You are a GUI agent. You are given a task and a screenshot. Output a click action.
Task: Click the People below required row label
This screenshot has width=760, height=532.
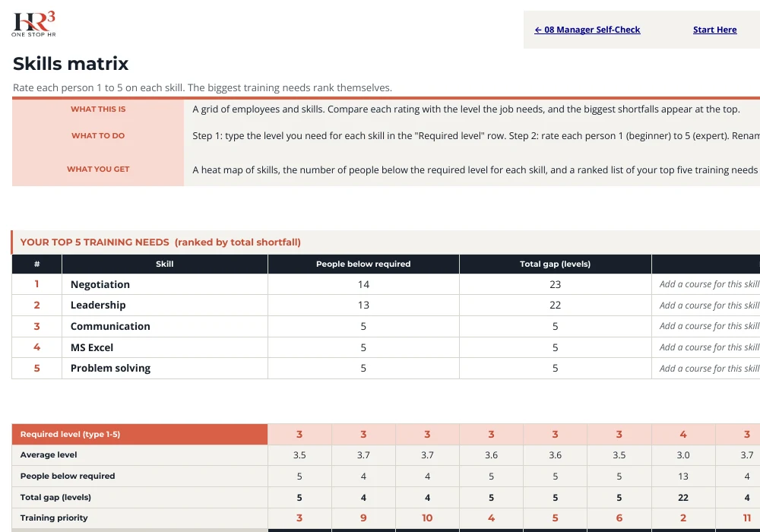click(140, 476)
